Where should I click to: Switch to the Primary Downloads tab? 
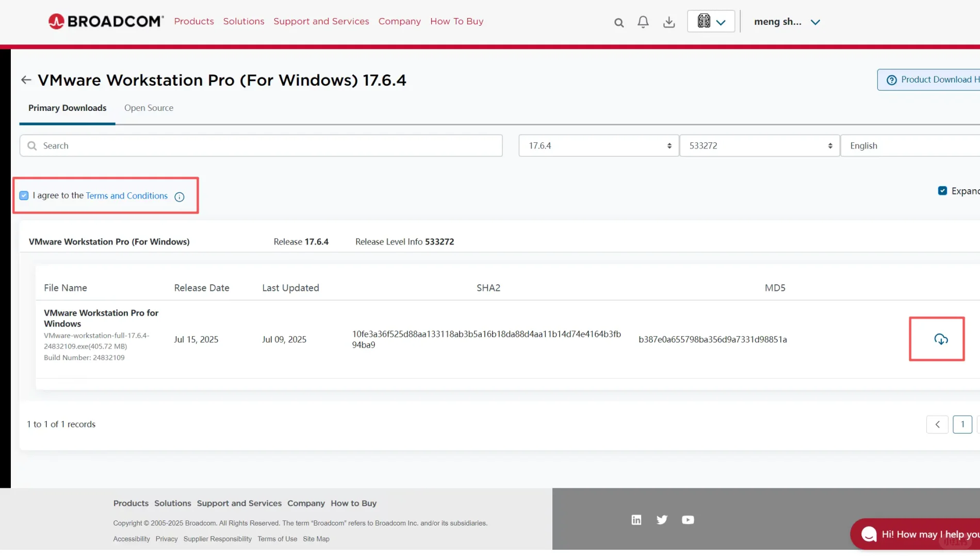click(x=68, y=108)
